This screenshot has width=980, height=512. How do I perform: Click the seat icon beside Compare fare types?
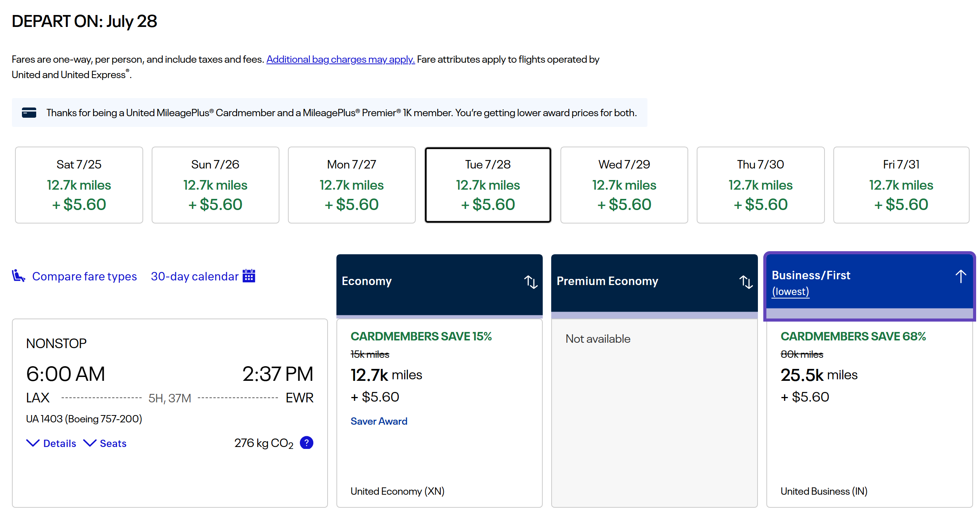pyautogui.click(x=18, y=276)
